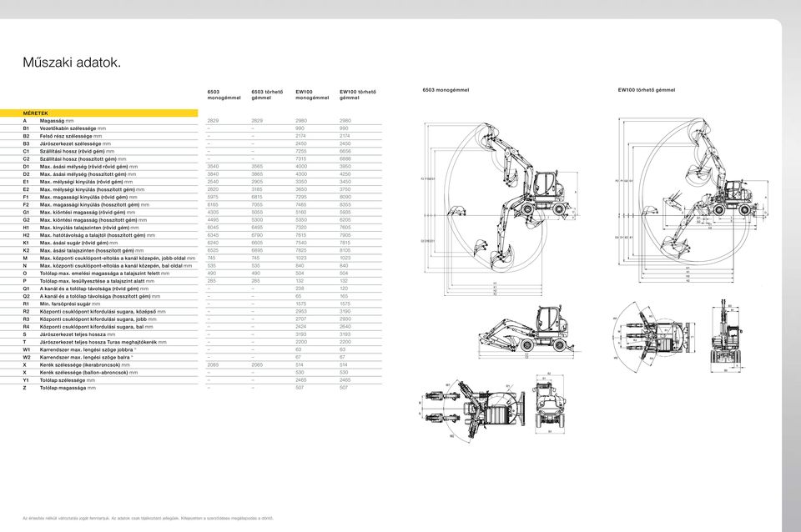801x532 pixels.
Task: Select row S 'Járószerkezet teljes hossza'
Action: click(191, 334)
